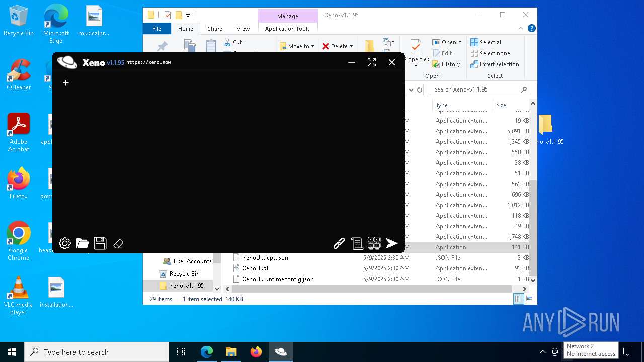This screenshot has height=362, width=644.
Task: Click the open folder icon in Xeno
Action: click(83, 244)
